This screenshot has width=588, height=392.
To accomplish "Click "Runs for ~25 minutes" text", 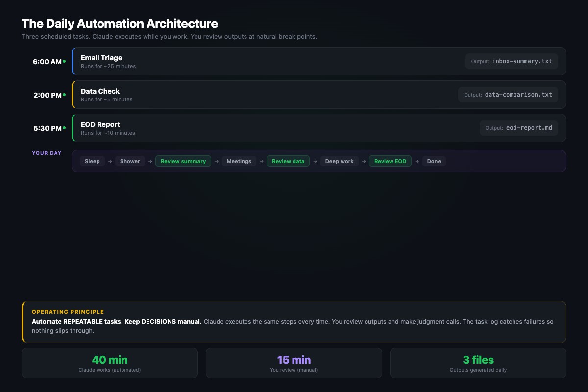I will 108,66.
